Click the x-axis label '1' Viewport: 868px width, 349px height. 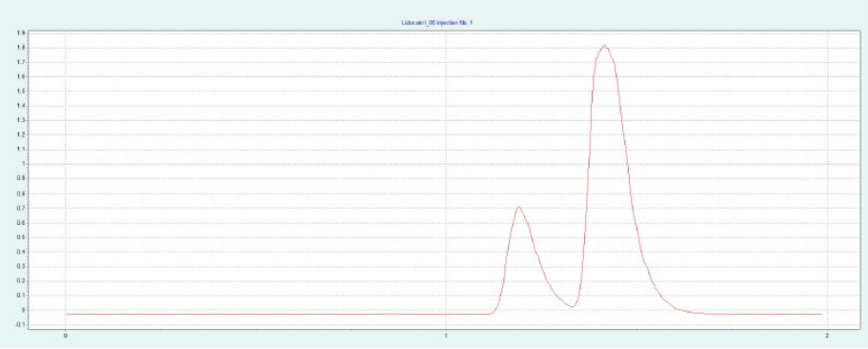[x=446, y=336]
